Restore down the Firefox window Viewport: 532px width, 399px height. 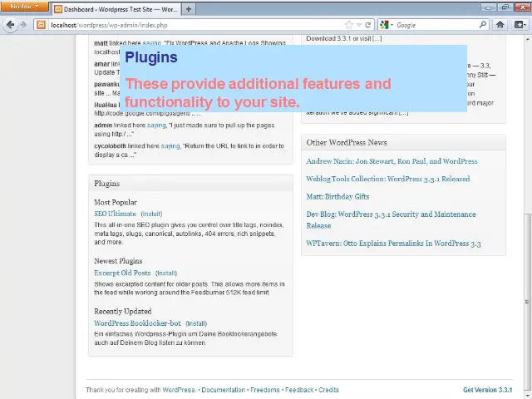(x=505, y=7)
